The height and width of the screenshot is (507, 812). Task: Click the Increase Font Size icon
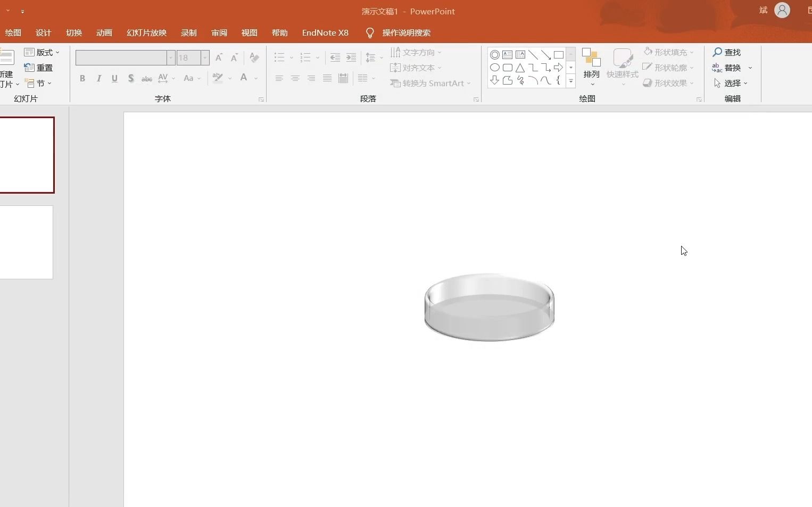pos(219,57)
